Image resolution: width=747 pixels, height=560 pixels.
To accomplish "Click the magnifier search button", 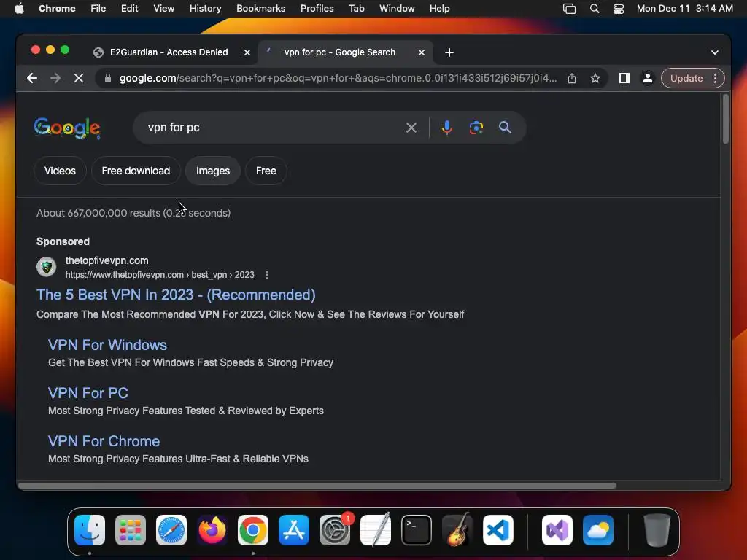I will (x=505, y=128).
